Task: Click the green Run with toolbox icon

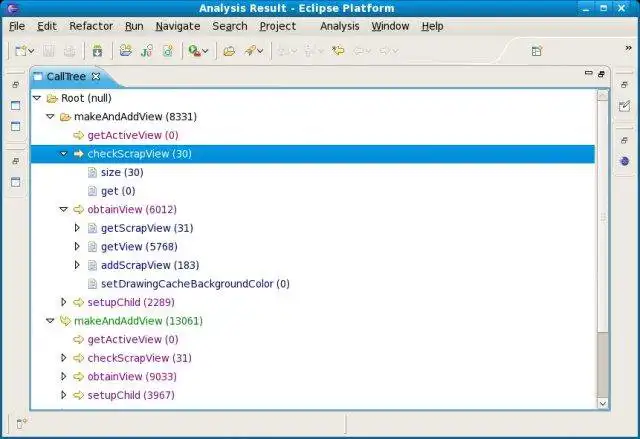Action: pos(194,51)
